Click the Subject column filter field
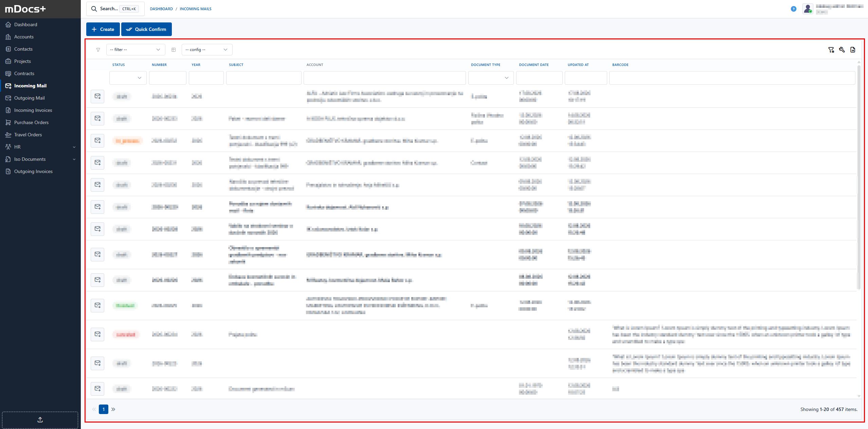The height and width of the screenshot is (429, 868). (x=264, y=78)
